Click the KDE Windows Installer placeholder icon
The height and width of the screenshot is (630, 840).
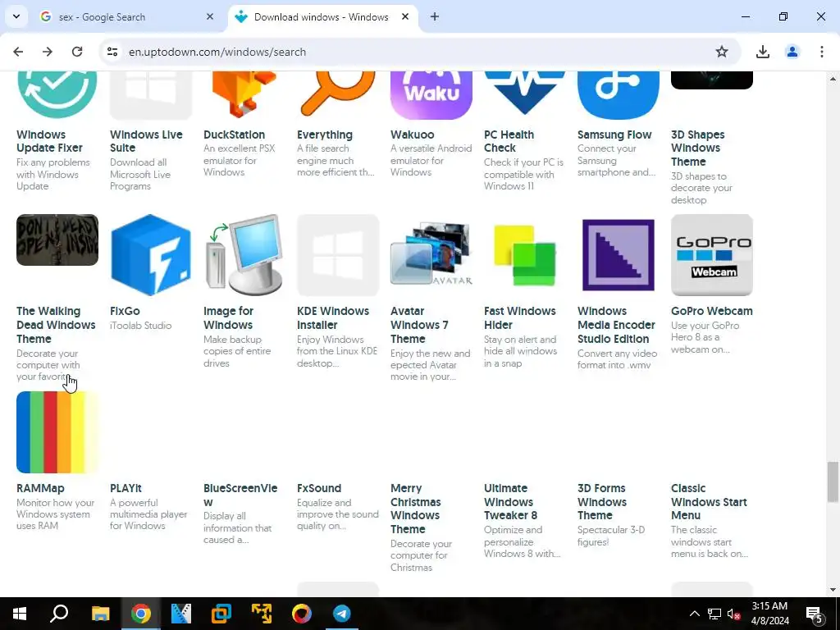[x=337, y=255]
